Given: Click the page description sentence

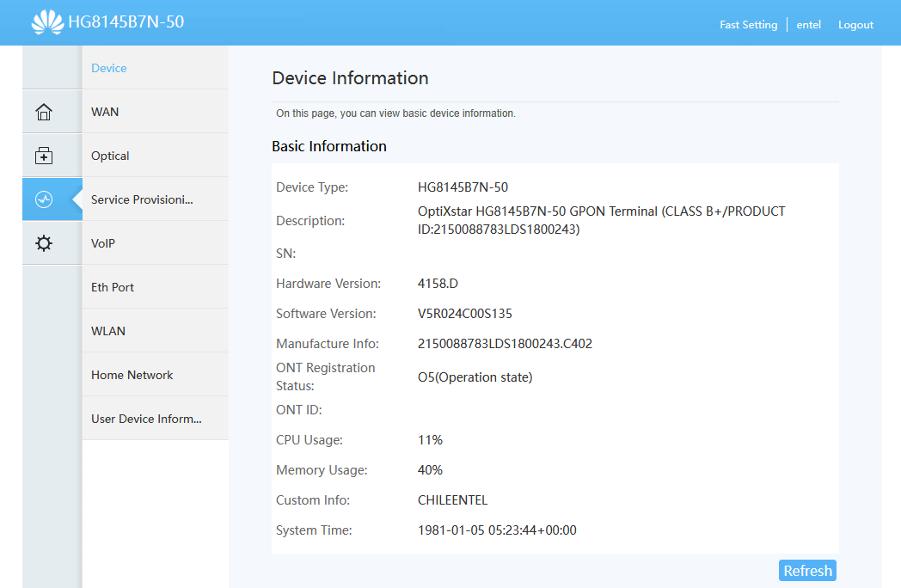Looking at the screenshot, I should click(395, 113).
